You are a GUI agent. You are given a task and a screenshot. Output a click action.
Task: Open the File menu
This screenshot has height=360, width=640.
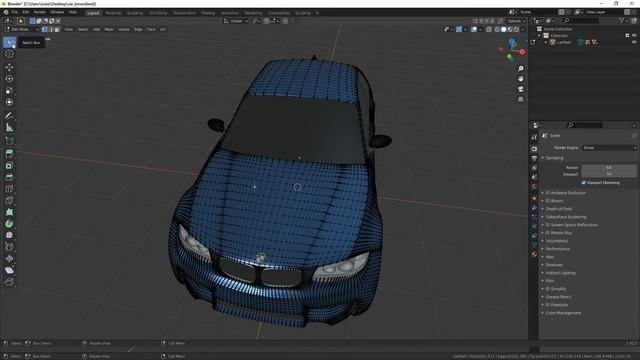point(15,12)
